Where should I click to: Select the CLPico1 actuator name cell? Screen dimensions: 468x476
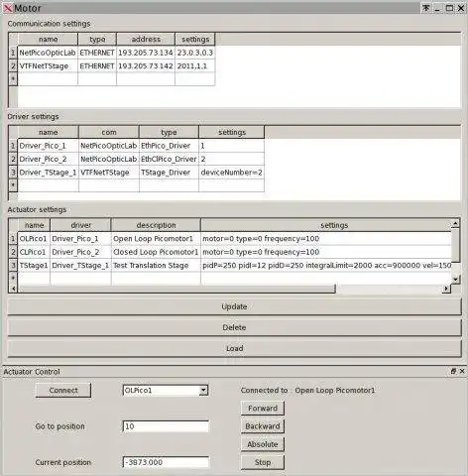(x=34, y=252)
